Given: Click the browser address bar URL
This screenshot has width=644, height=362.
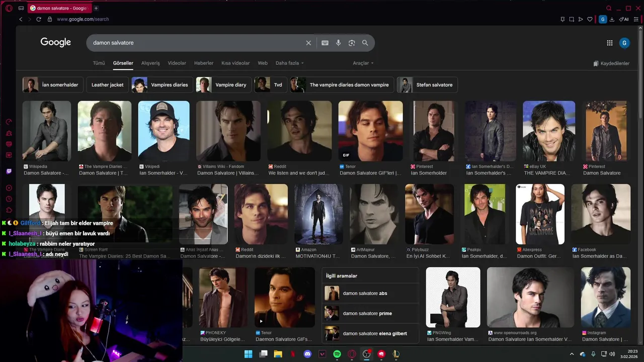Looking at the screenshot, I should (x=83, y=19).
